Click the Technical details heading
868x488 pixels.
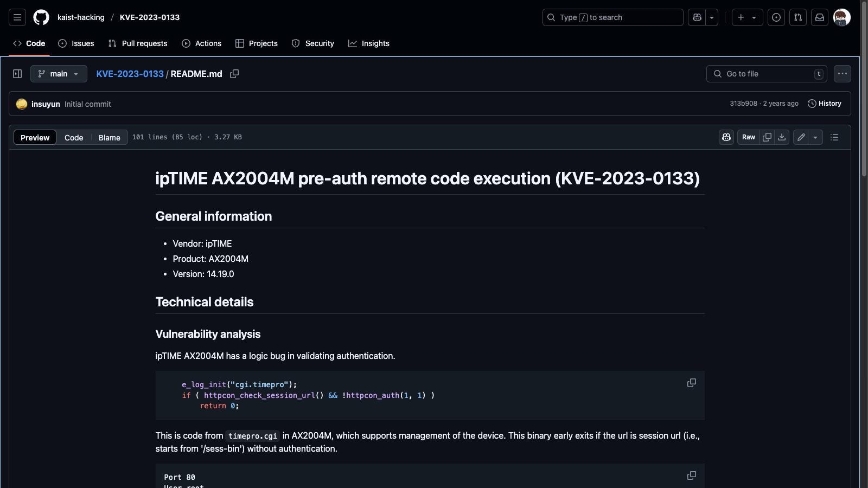pos(205,302)
